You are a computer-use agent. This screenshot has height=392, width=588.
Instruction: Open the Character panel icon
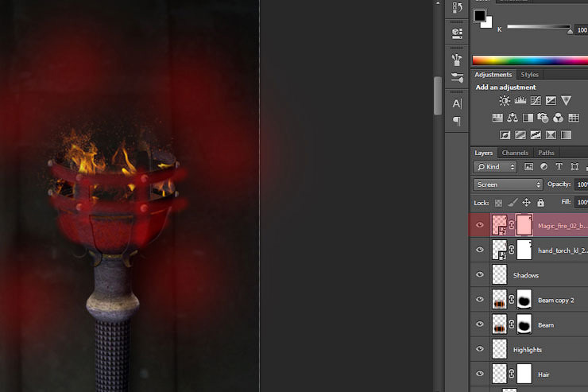click(457, 103)
